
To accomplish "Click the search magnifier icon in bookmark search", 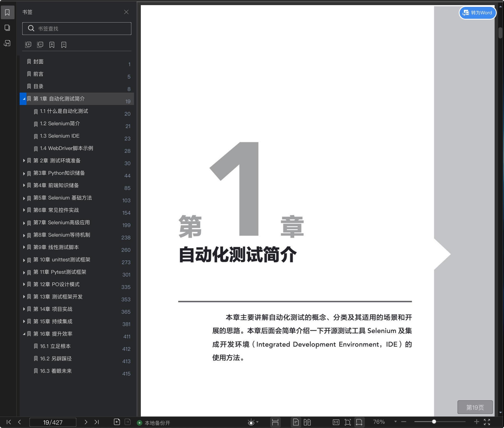I will [31, 28].
